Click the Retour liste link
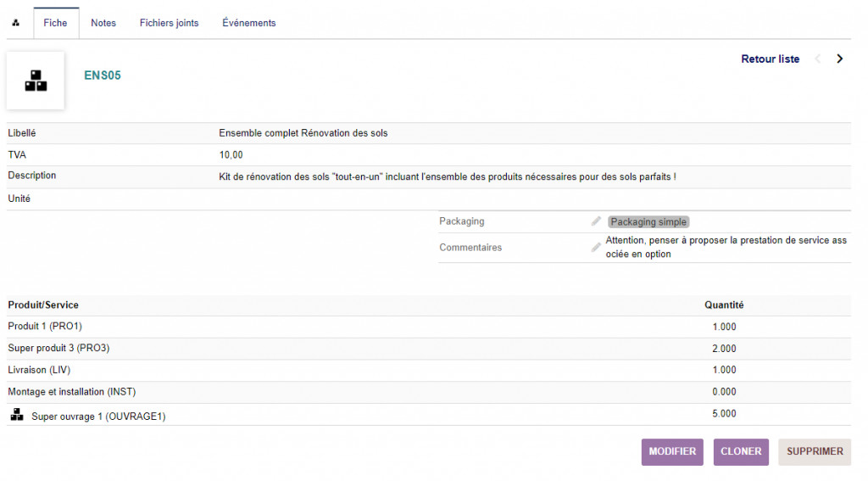The width and height of the screenshot is (868, 481). pyautogui.click(x=770, y=59)
